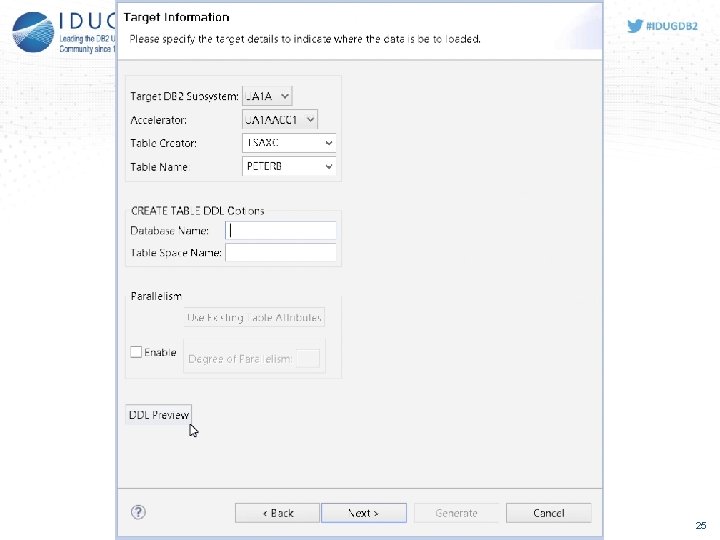Viewport: 720px width, 540px height.
Task: Click the Cancel button
Action: [549, 513]
